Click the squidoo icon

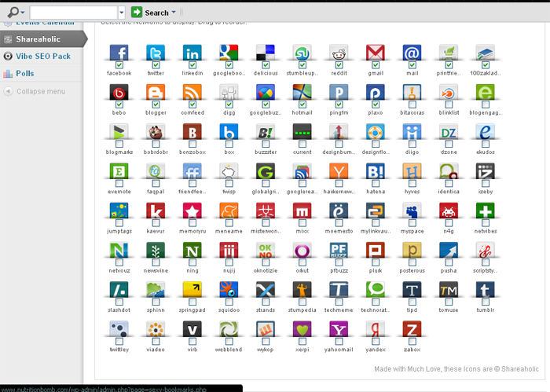coord(229,290)
